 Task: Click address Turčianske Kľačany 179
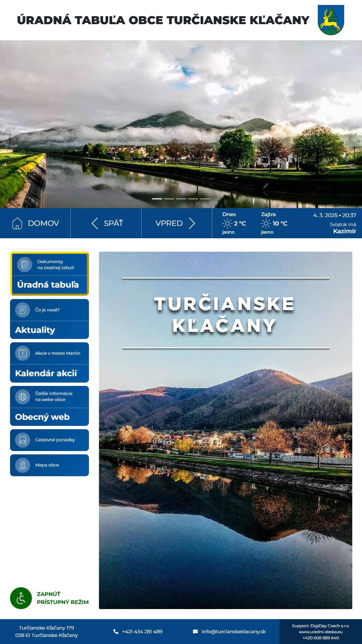pos(46,628)
